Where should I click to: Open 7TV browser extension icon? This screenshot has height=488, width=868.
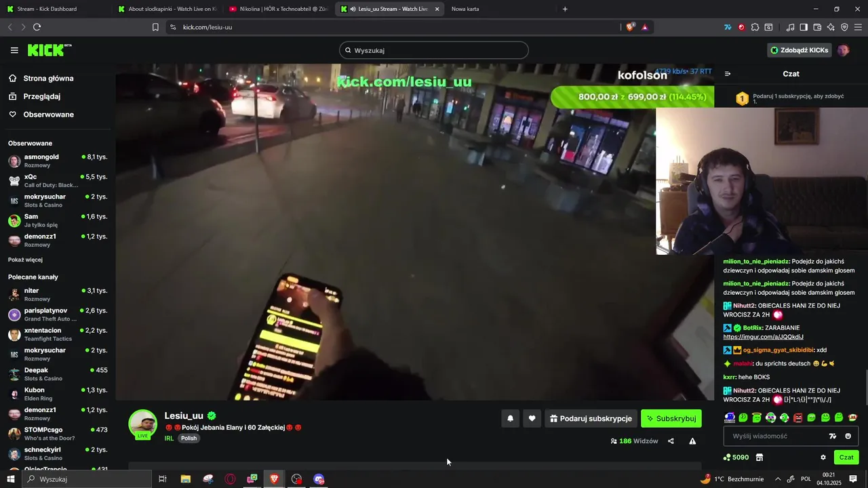coord(728,27)
